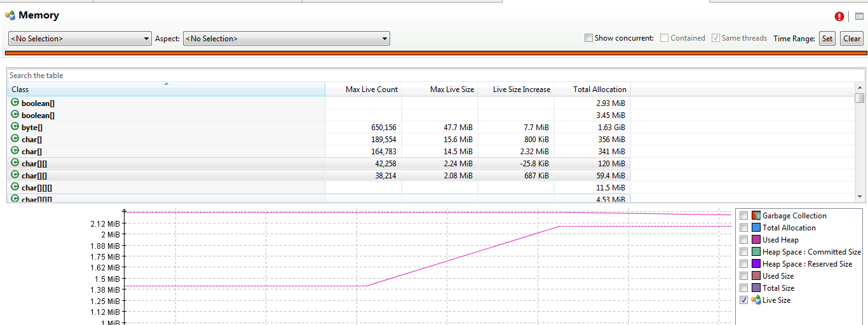868x325 pixels.
Task: Click the table view icon at top right
Action: coord(859,17)
